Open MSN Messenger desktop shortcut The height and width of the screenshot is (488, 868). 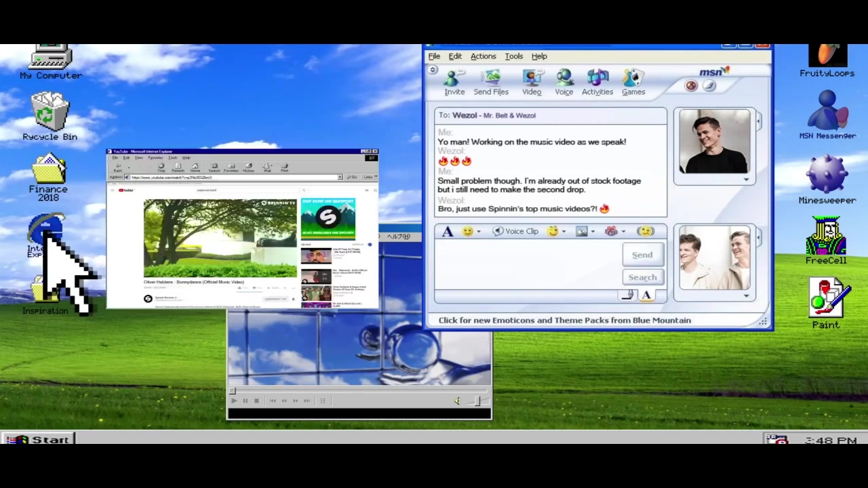point(827,115)
